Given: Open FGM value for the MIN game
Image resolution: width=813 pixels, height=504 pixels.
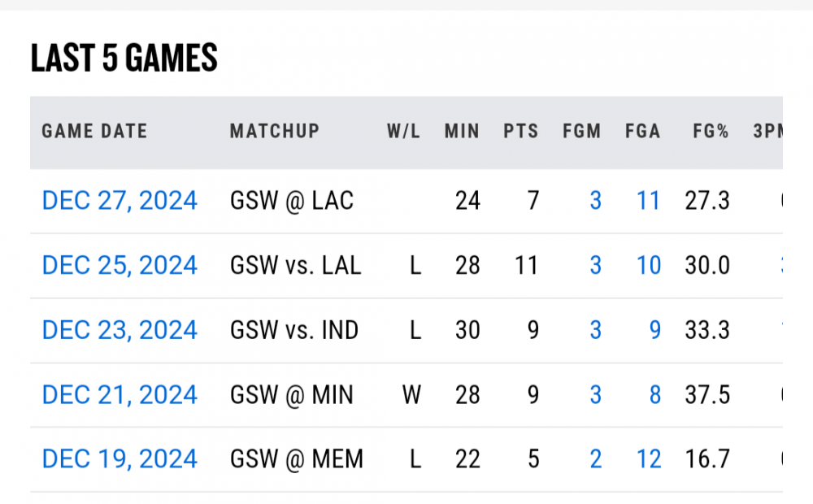Looking at the screenshot, I should [595, 396].
